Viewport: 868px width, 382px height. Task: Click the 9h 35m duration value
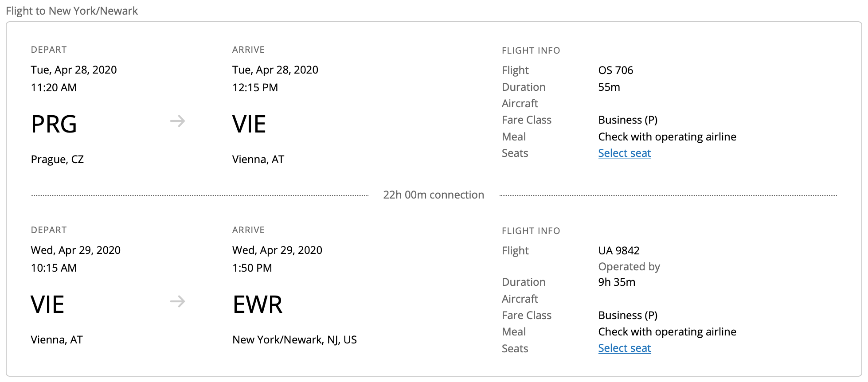616,282
